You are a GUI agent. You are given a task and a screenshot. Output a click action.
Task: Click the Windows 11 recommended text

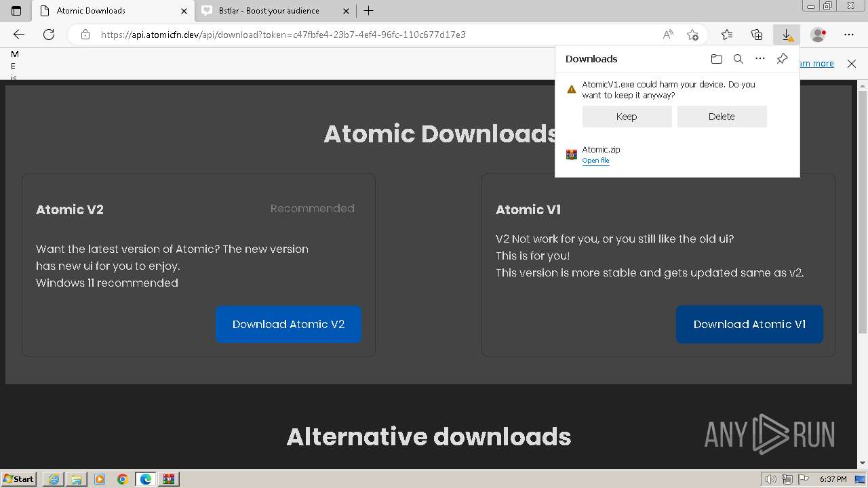point(107,283)
